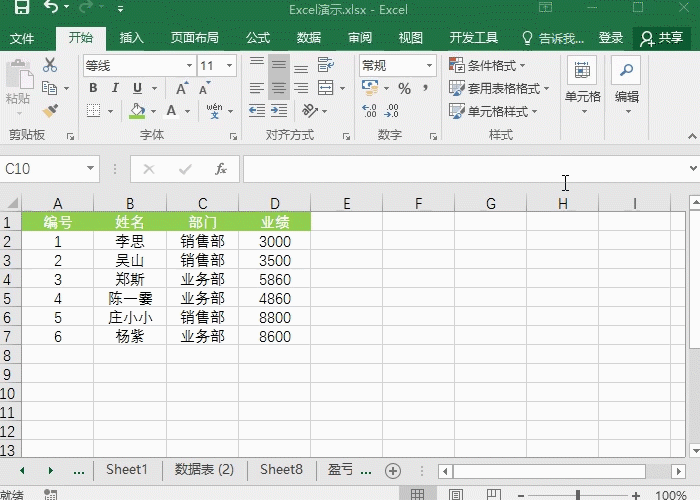Click the fx insert function button

221,169
